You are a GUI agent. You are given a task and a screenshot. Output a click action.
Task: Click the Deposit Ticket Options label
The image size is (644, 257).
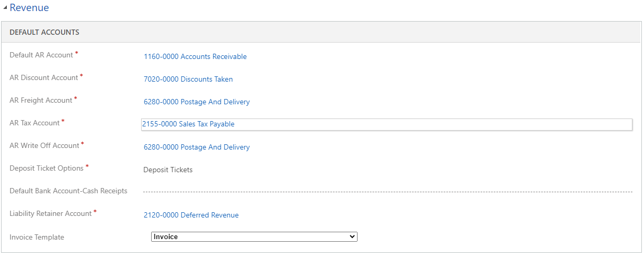coord(46,168)
